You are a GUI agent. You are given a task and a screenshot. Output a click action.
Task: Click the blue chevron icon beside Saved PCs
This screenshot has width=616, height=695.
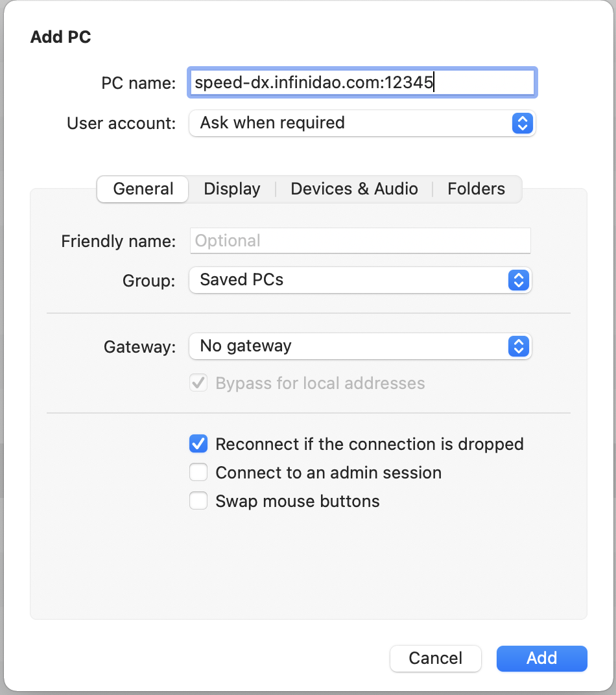point(517,280)
